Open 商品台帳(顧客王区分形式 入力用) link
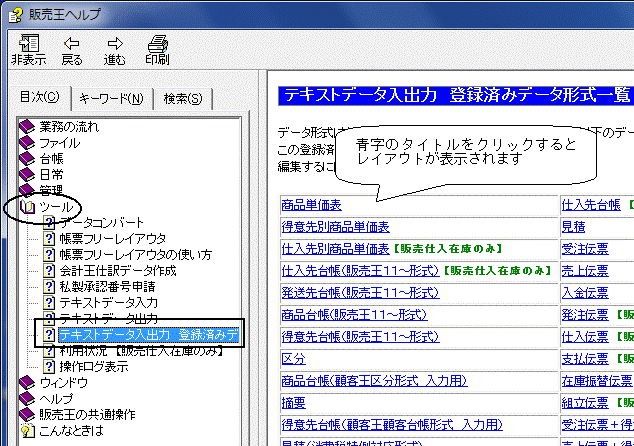Viewport: 634px width, 446px height. 374,380
